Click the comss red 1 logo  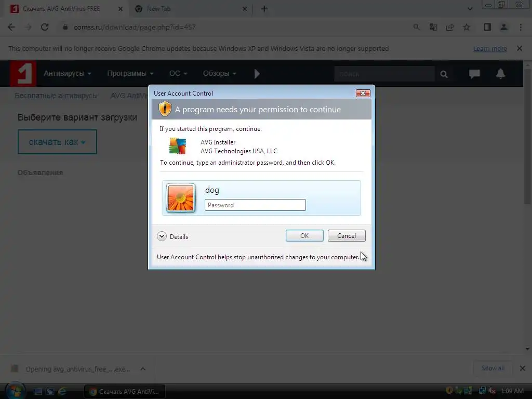(x=23, y=73)
